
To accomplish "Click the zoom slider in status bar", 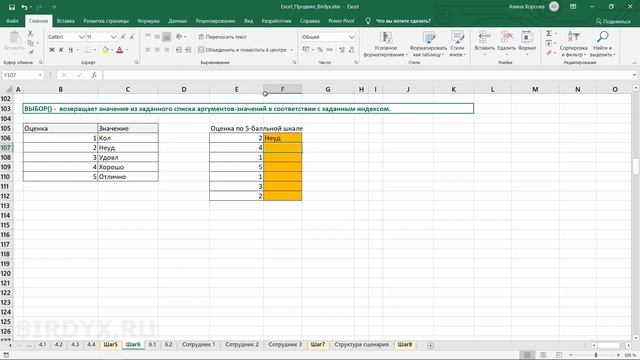I will pos(596,355).
